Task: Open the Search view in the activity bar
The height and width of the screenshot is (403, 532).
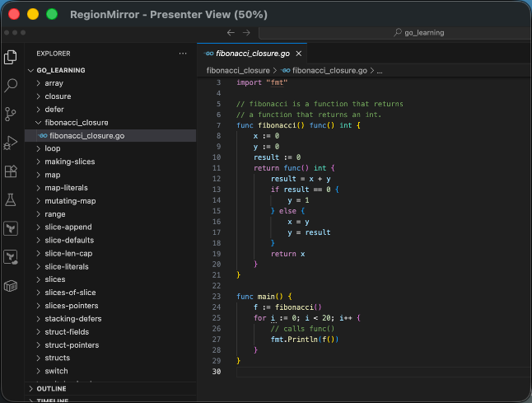Action: pyautogui.click(x=11, y=85)
